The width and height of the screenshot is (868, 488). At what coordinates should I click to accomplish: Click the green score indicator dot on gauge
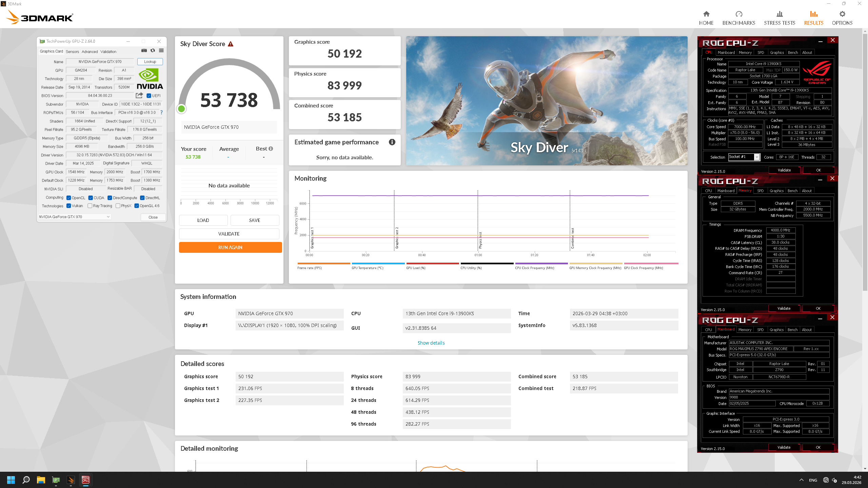181,109
